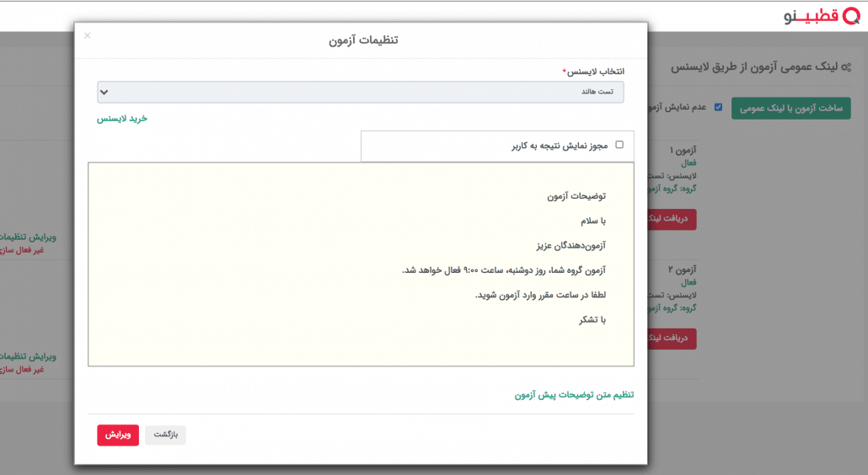Enable مجوز نمایش نتیجه به کاربر checkbox

click(x=619, y=145)
